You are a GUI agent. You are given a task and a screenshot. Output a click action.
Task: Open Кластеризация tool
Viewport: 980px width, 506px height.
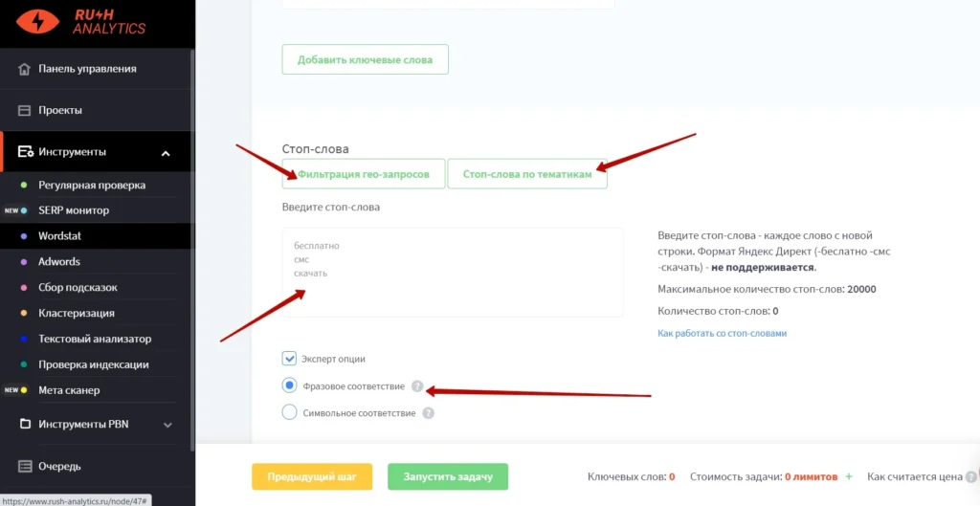point(77,314)
